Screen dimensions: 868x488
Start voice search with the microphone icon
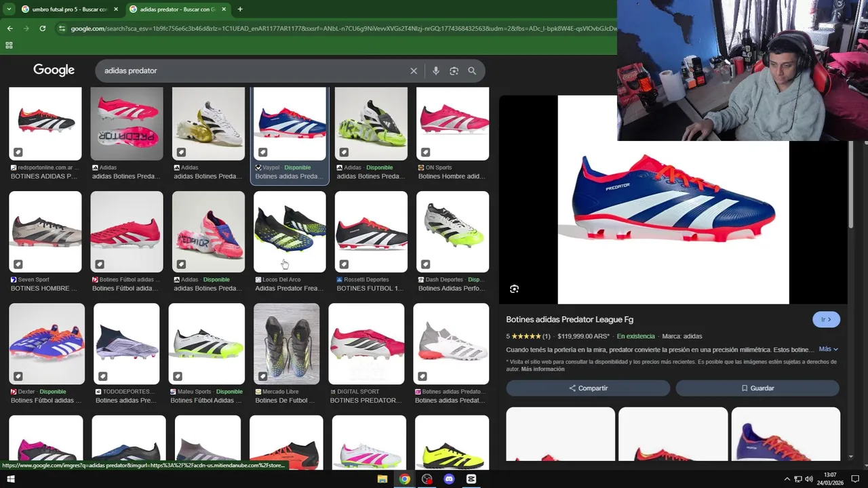click(435, 70)
